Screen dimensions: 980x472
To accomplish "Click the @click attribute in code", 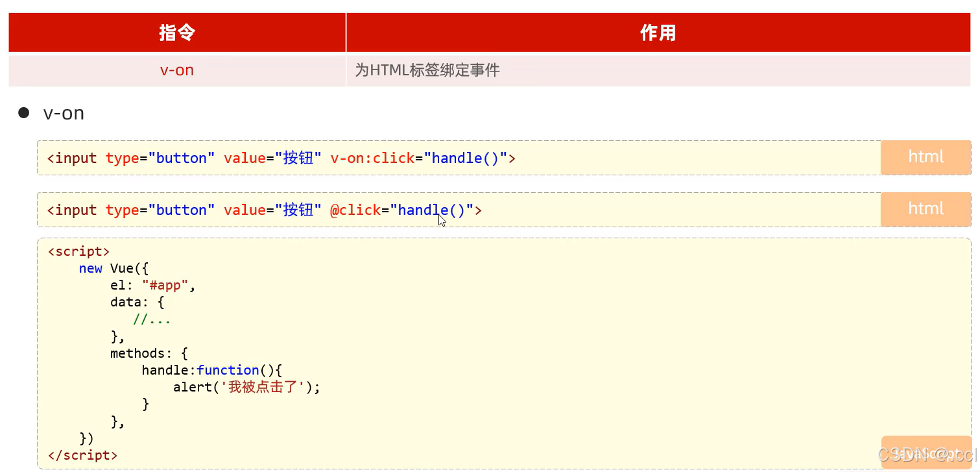I will pyautogui.click(x=355, y=210).
